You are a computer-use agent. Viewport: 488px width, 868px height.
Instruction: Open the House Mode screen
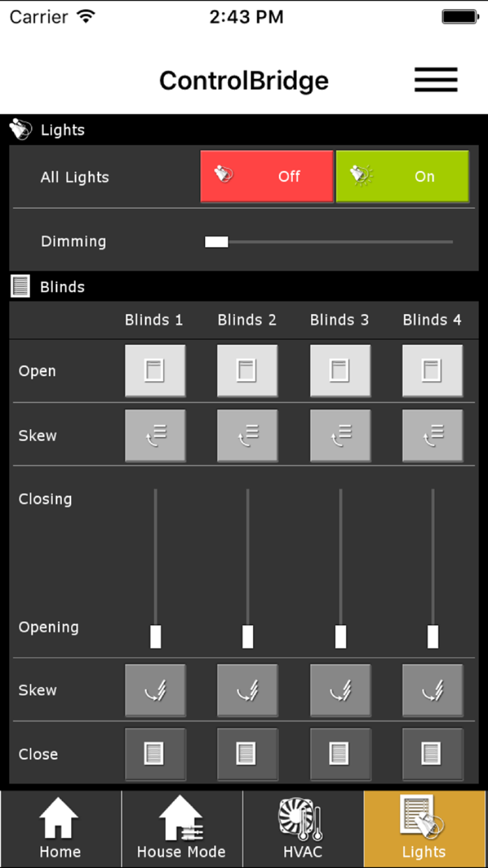click(181, 829)
